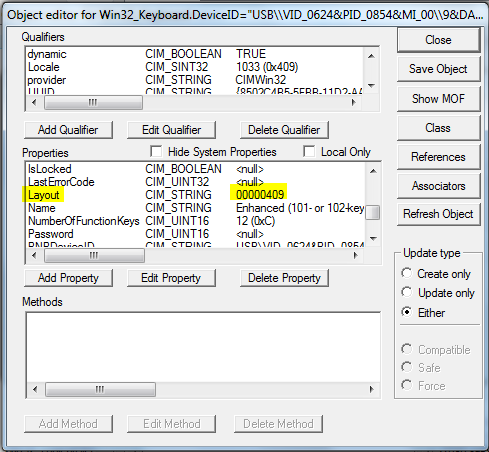This screenshot has width=489, height=452.
Task: Click right arrow of Properties horizontal scrollbar
Action: (x=355, y=256)
